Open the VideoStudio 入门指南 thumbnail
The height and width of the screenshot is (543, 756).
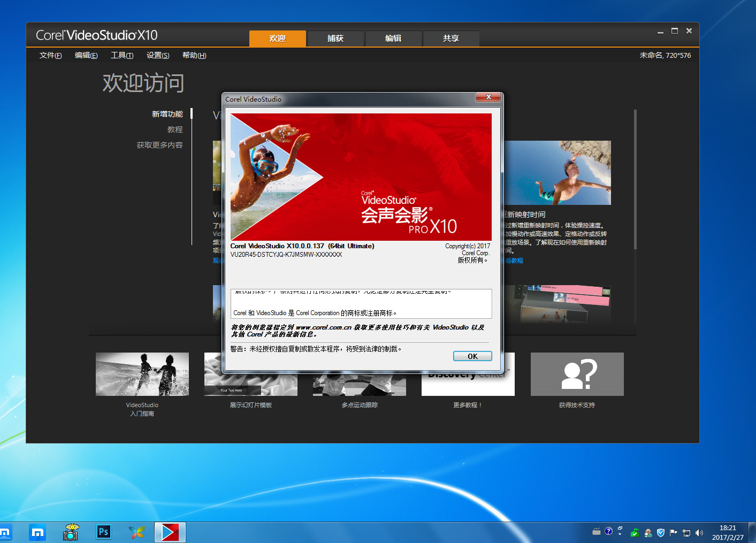[x=142, y=374]
